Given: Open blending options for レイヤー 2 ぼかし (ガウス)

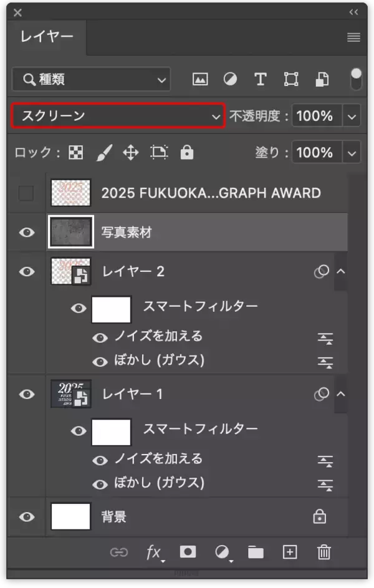Looking at the screenshot, I should 325,363.
